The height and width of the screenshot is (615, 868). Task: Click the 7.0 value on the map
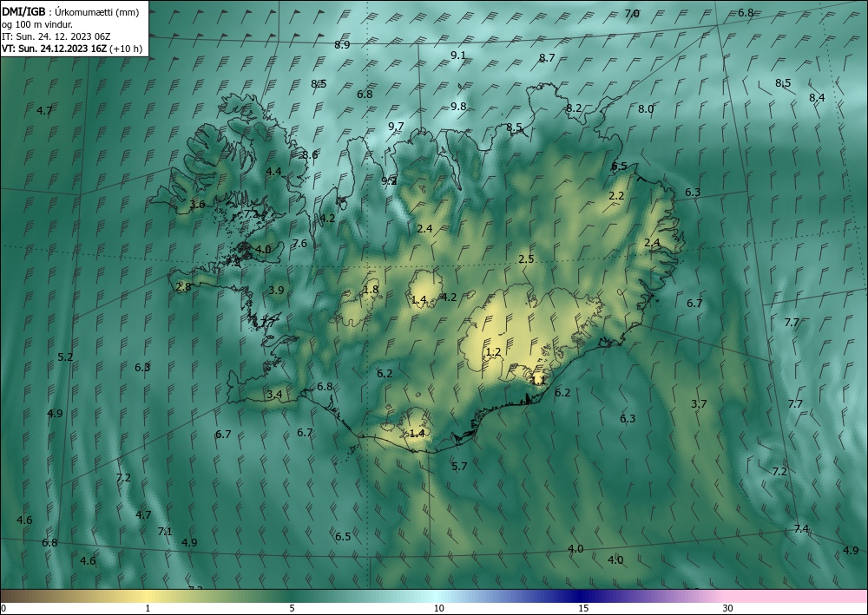coord(632,13)
